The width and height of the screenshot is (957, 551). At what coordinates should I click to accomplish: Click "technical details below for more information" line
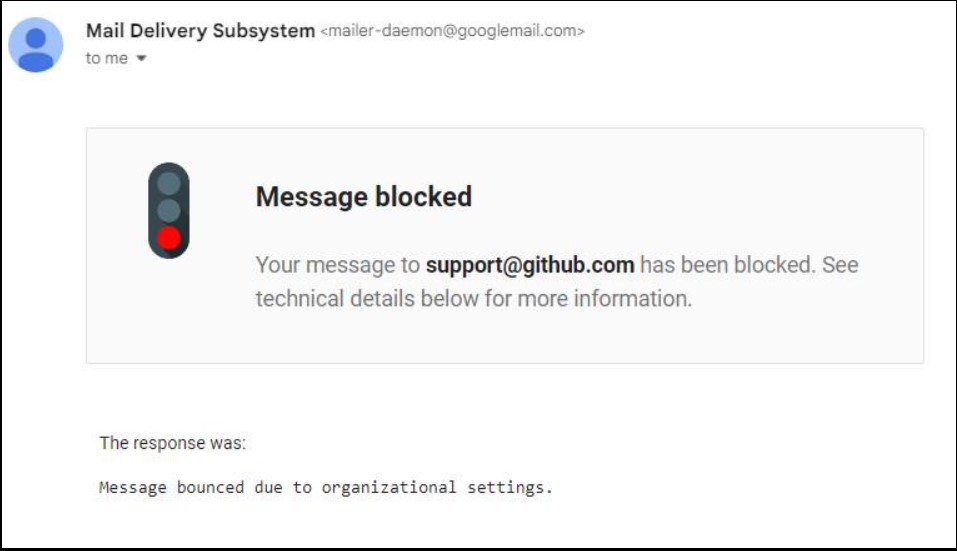click(473, 299)
